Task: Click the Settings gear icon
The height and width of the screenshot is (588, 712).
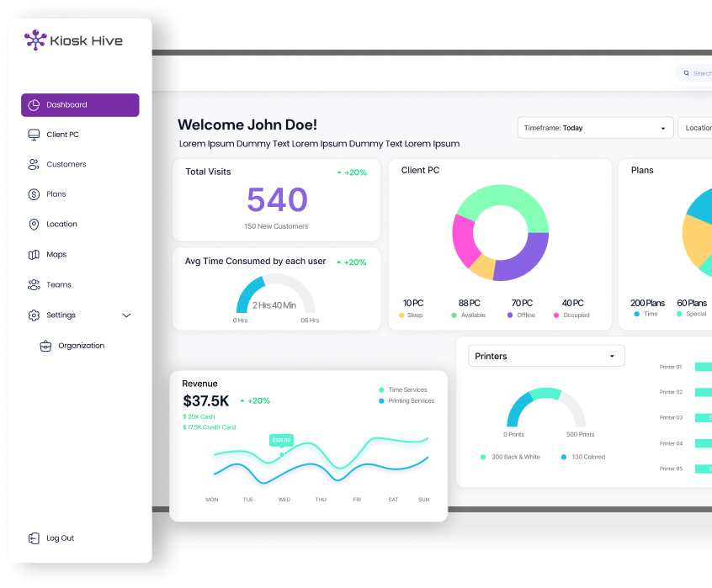Action: [x=34, y=315]
